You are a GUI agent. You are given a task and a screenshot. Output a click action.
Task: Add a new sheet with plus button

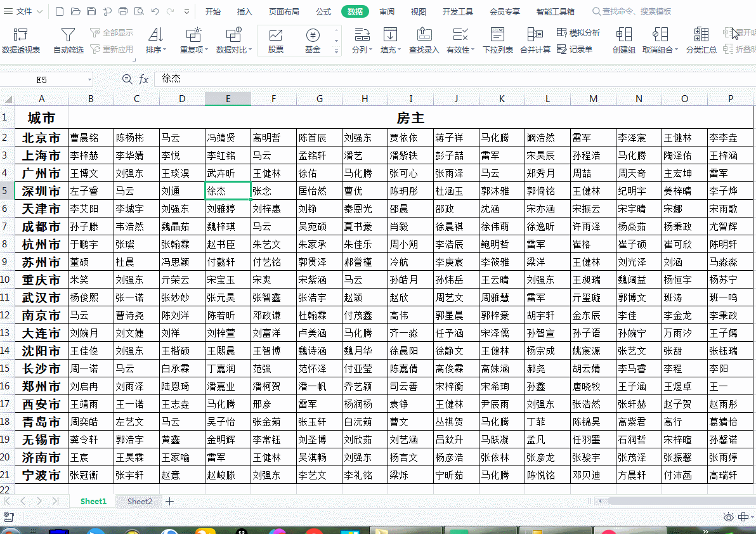[170, 501]
